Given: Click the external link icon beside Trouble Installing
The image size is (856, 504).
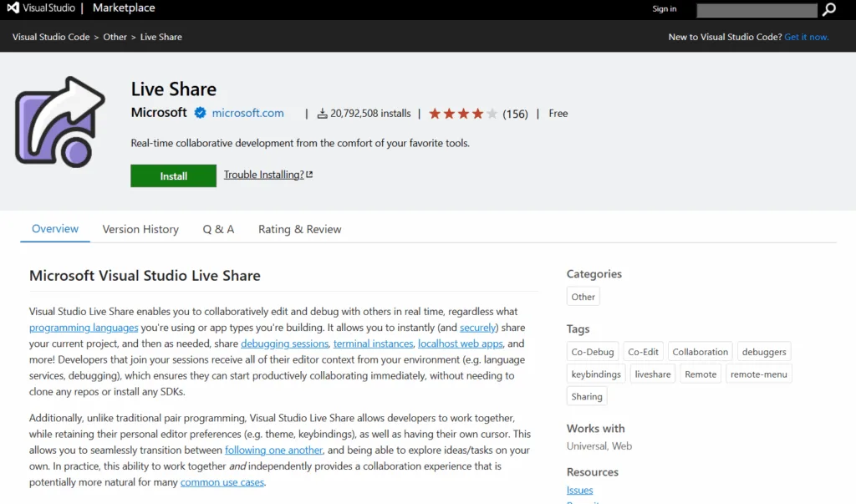Looking at the screenshot, I should 309,175.
